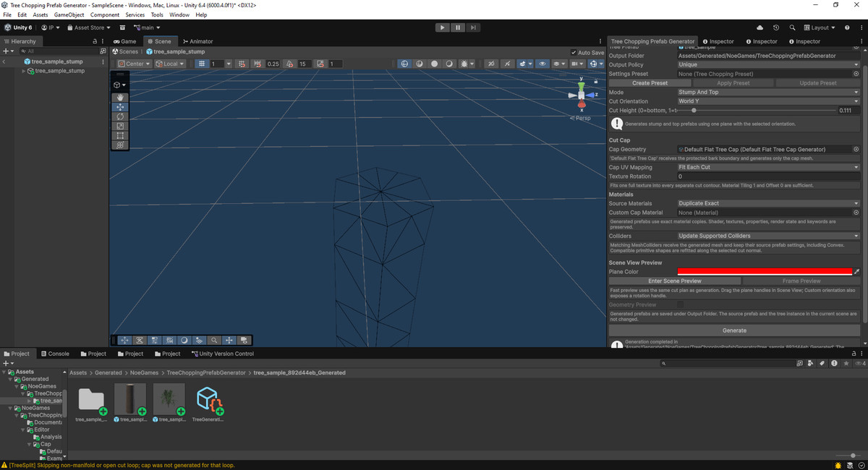The height and width of the screenshot is (470, 868).
Task: Click the object picker next to Settings Preset
Action: click(856, 74)
